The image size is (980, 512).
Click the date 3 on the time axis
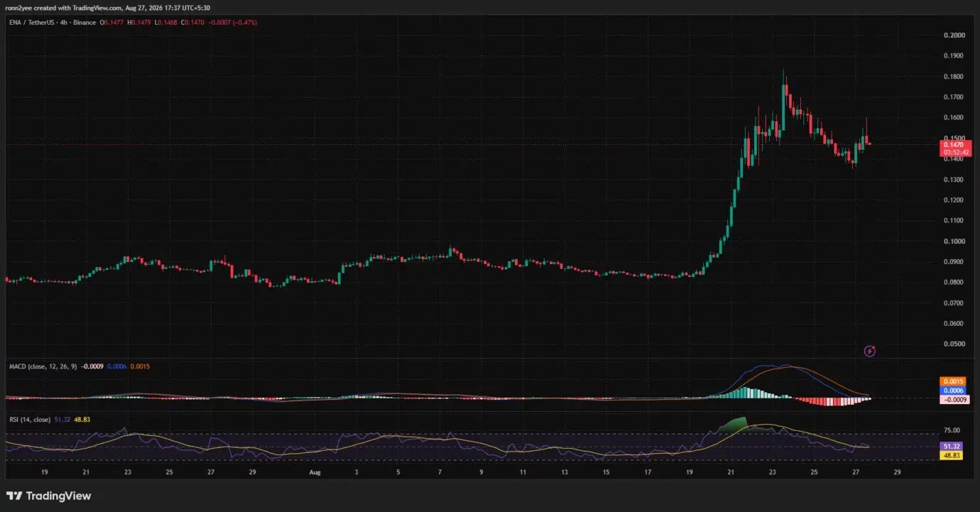[x=356, y=472]
